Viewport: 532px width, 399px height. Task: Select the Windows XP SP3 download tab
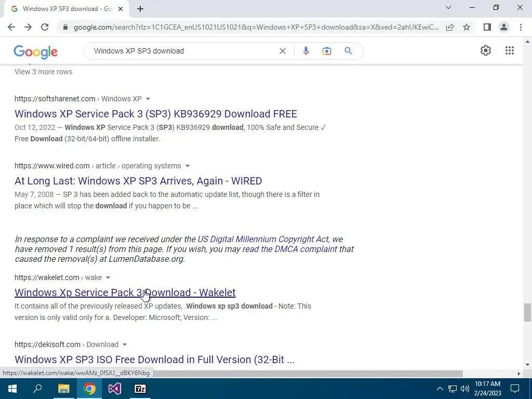[66, 9]
